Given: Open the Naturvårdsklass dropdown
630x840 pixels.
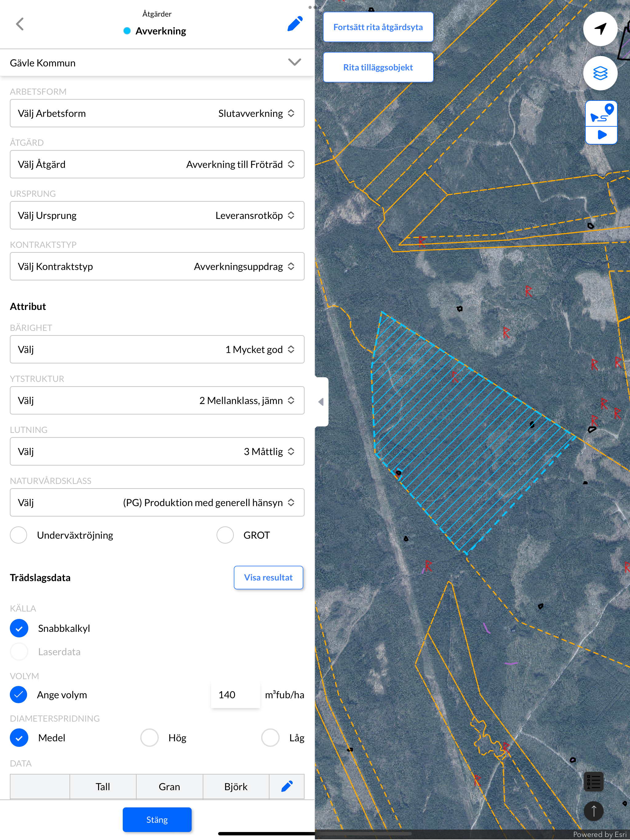Looking at the screenshot, I should click(157, 502).
